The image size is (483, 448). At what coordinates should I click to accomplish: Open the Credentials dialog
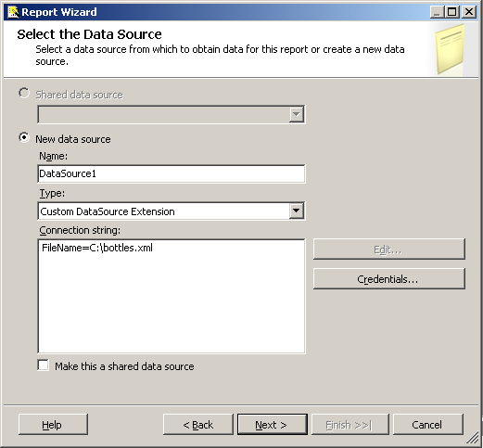point(389,279)
